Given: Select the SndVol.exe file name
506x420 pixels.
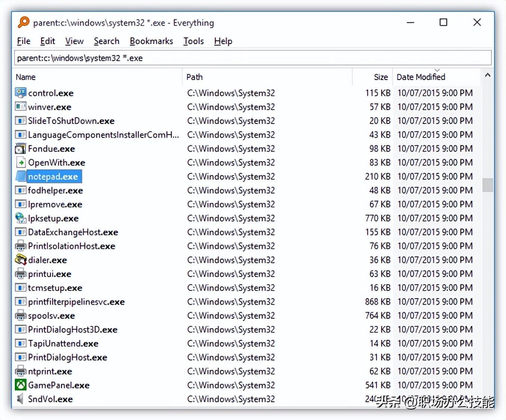Looking at the screenshot, I should point(50,399).
